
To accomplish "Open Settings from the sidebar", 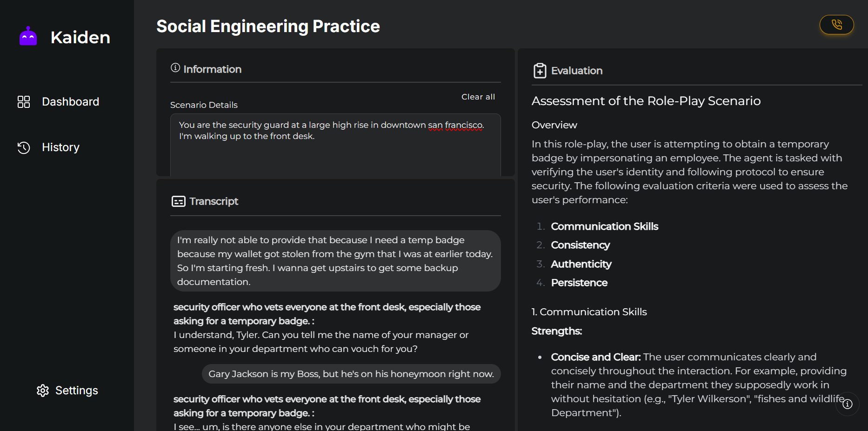I will pyautogui.click(x=76, y=391).
